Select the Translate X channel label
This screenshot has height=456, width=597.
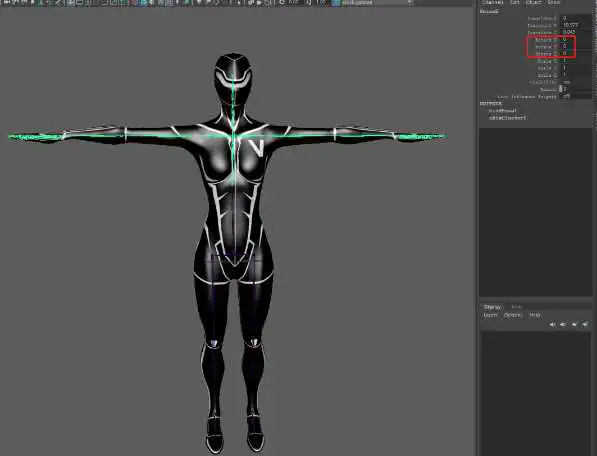coord(542,18)
